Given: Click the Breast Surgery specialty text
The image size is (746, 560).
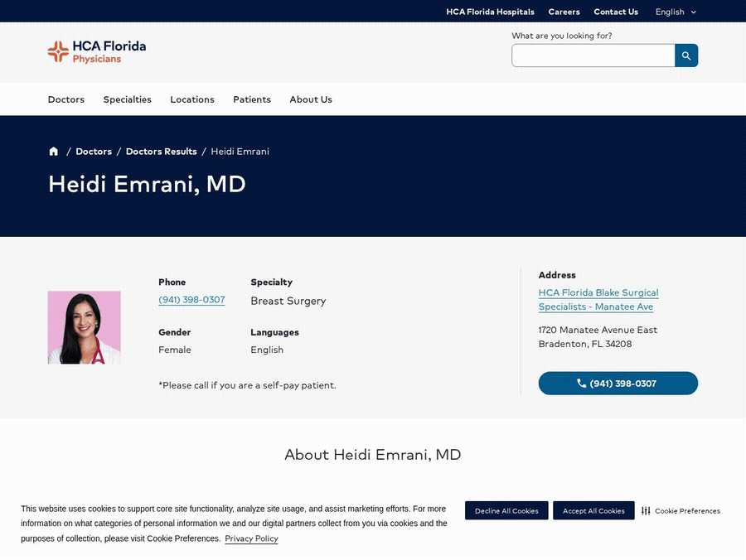Looking at the screenshot, I should click(288, 301).
